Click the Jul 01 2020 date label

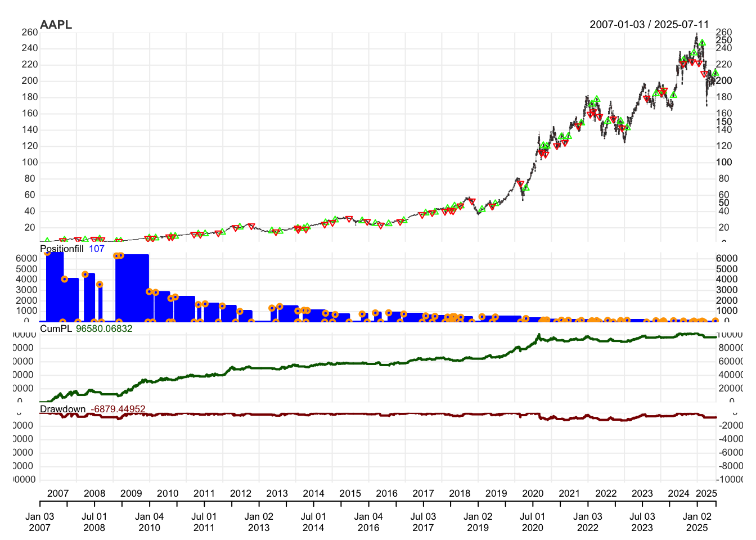coord(533,522)
